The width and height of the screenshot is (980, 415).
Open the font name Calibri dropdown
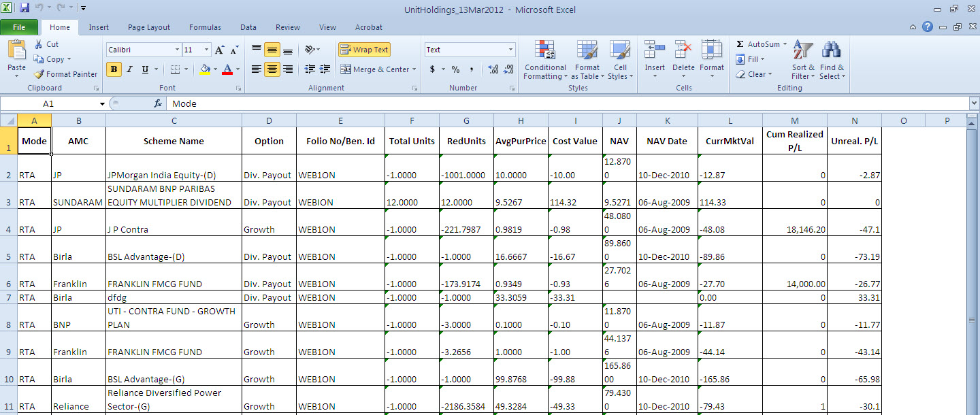coord(177,50)
